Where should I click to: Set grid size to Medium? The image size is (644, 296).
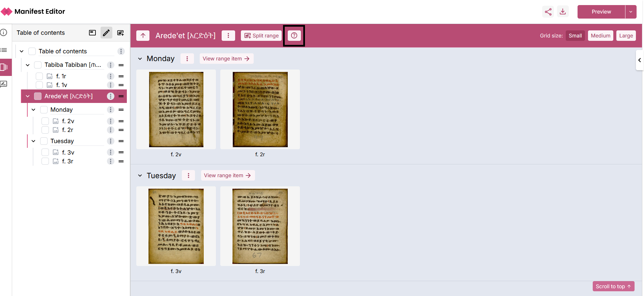point(600,35)
